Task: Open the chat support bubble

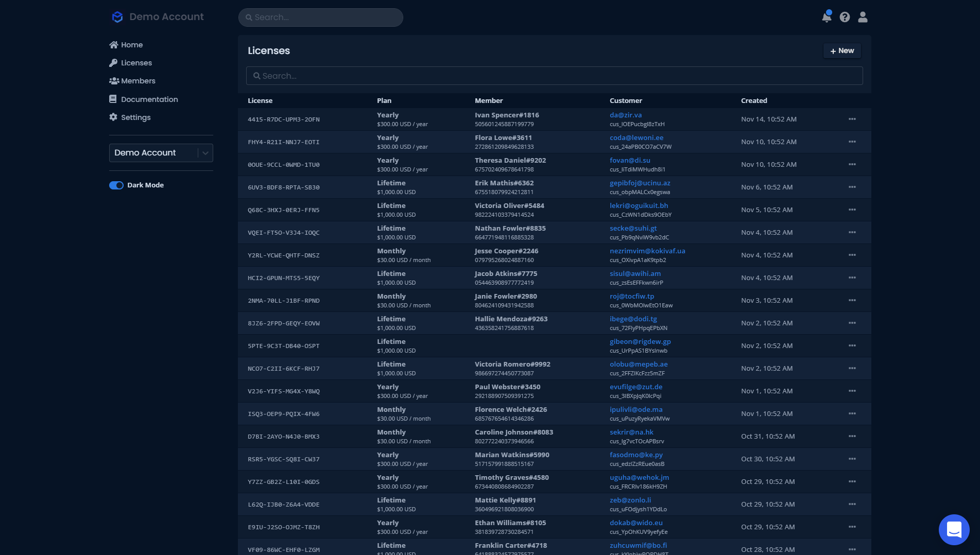Action: coord(954,529)
